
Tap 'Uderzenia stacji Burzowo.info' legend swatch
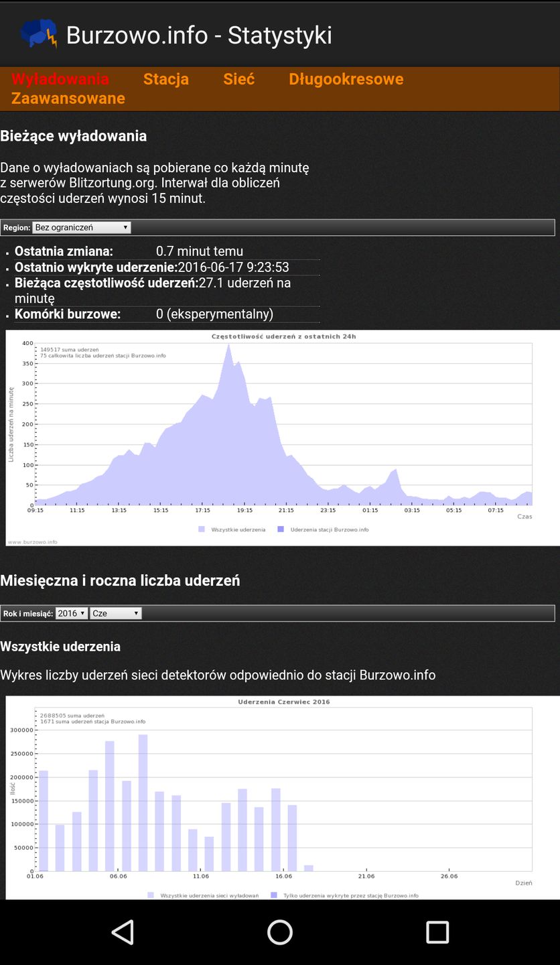[x=281, y=529]
